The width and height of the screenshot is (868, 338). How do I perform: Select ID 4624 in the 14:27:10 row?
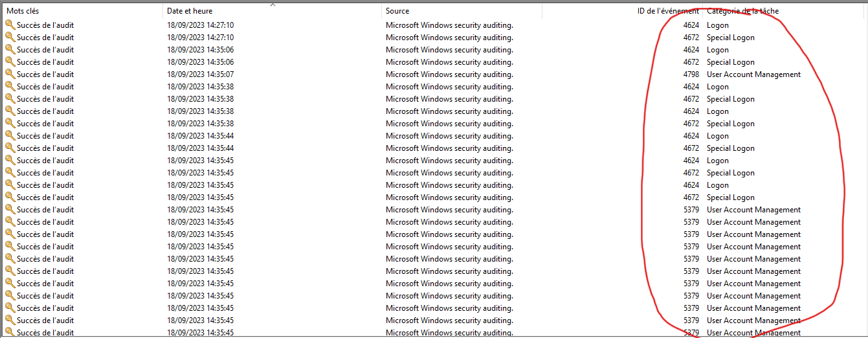691,25
